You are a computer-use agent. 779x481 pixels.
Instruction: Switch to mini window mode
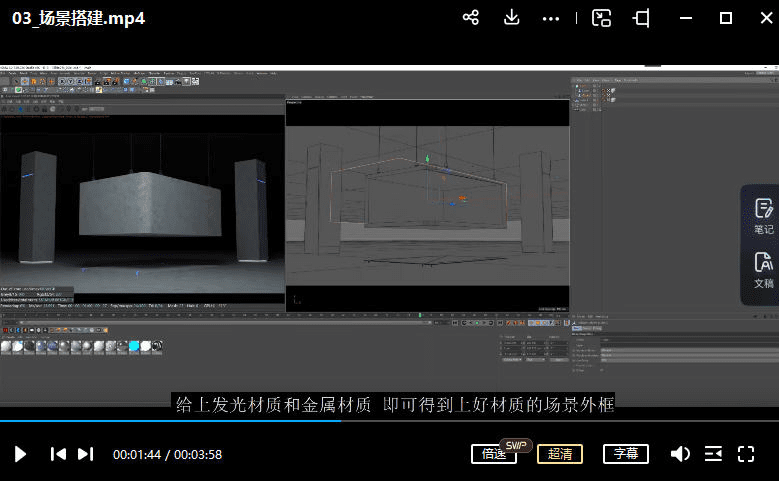(601, 18)
